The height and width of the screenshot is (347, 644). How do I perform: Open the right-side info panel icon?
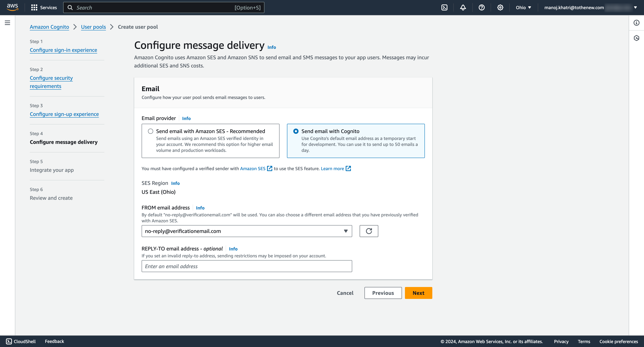coord(637,23)
